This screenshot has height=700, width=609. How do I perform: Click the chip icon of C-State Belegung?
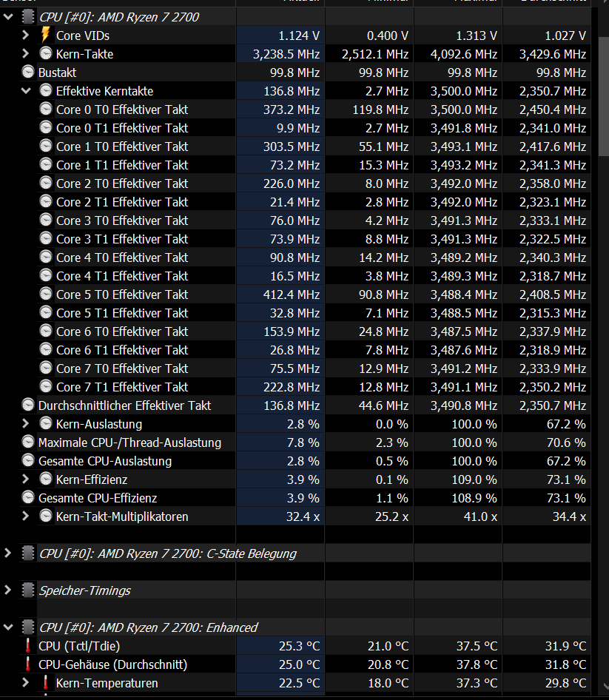27,553
